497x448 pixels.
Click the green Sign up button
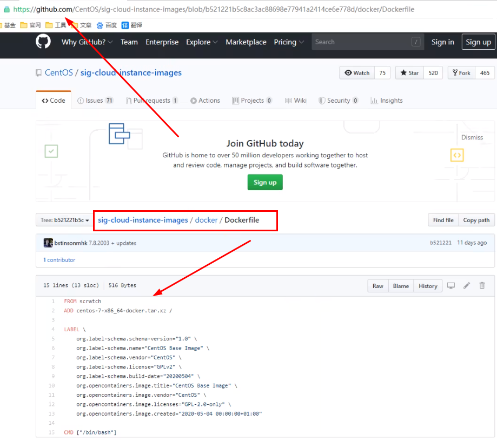point(265,182)
